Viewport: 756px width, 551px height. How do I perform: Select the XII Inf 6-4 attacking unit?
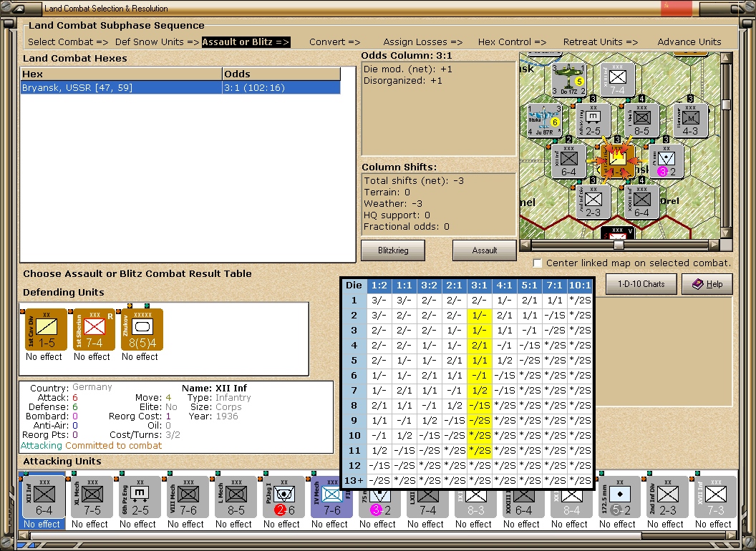[x=44, y=497]
